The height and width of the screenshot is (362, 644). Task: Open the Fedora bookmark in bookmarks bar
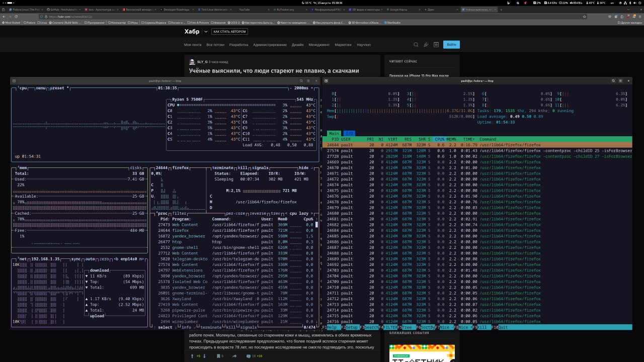coord(29,23)
